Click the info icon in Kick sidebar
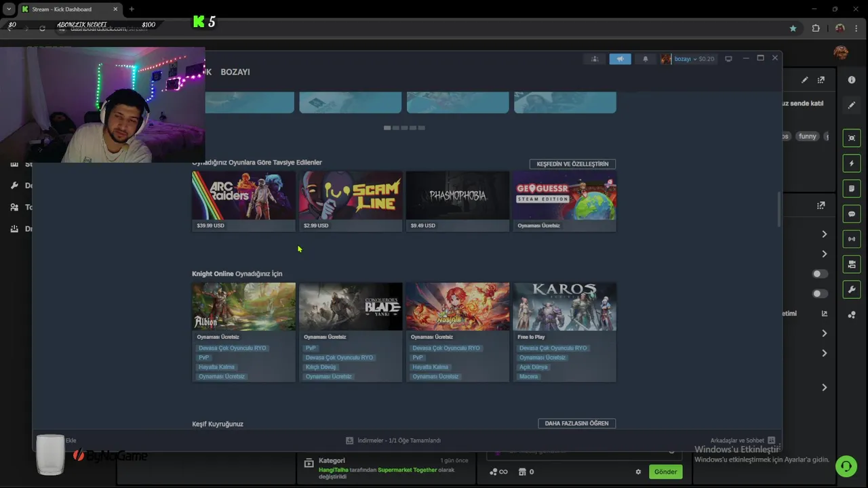The image size is (868, 488). (852, 80)
